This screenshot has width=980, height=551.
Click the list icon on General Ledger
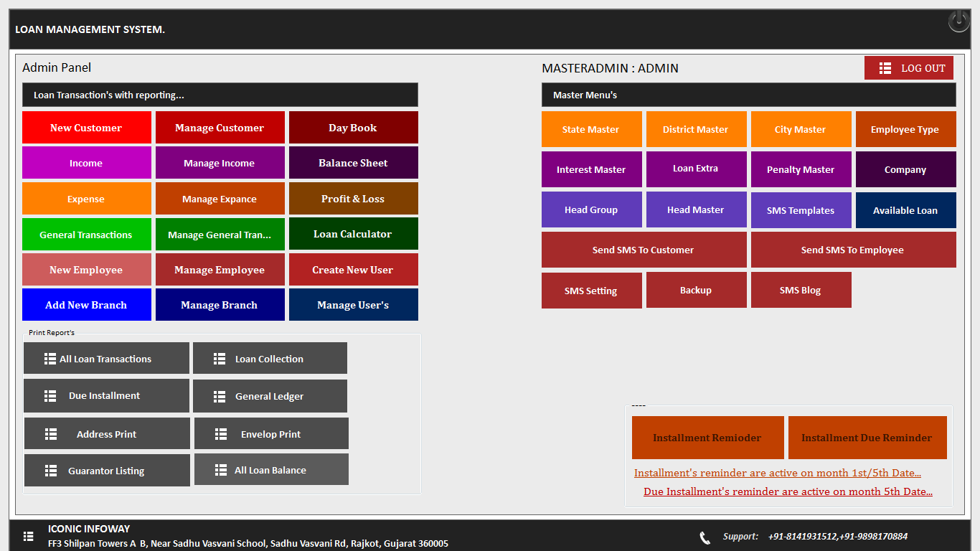[220, 396]
